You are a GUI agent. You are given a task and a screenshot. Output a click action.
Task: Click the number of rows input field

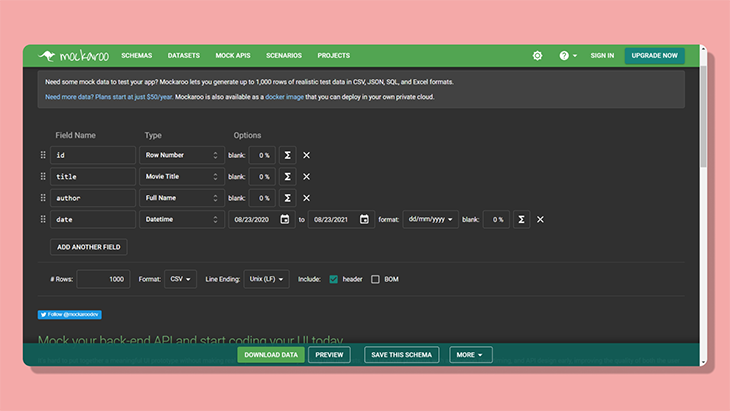tap(103, 279)
